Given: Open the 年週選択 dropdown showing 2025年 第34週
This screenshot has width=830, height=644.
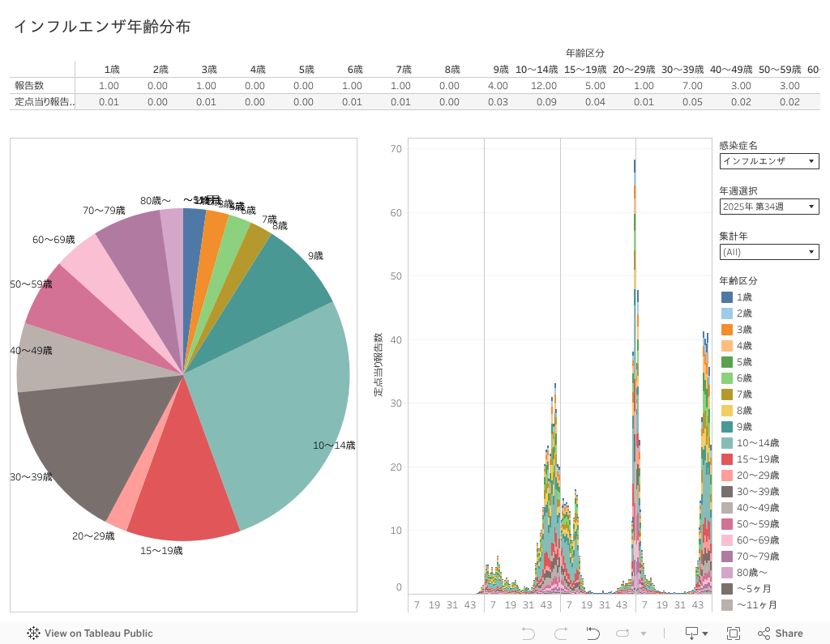Looking at the screenshot, I should [x=768, y=207].
